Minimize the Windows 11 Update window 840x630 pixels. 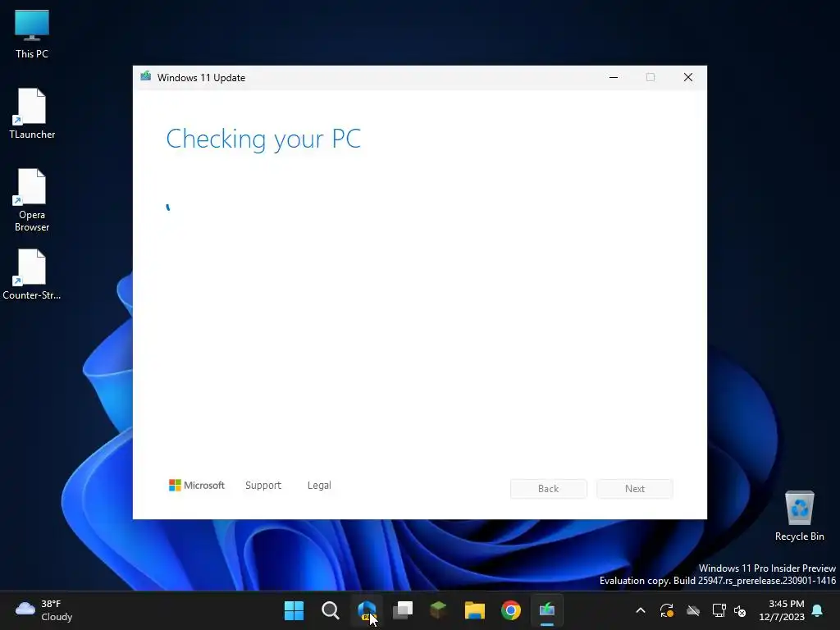(x=614, y=78)
